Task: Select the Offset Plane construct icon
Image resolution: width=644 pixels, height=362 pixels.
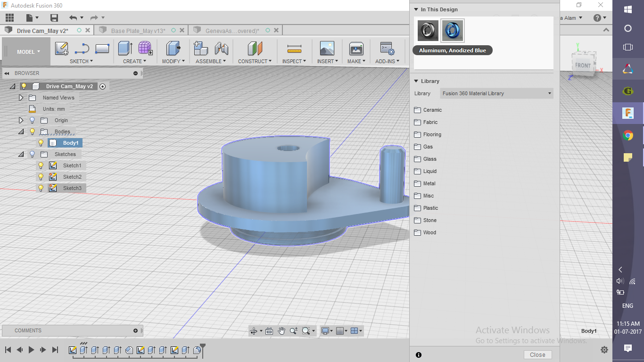Action: click(x=255, y=49)
